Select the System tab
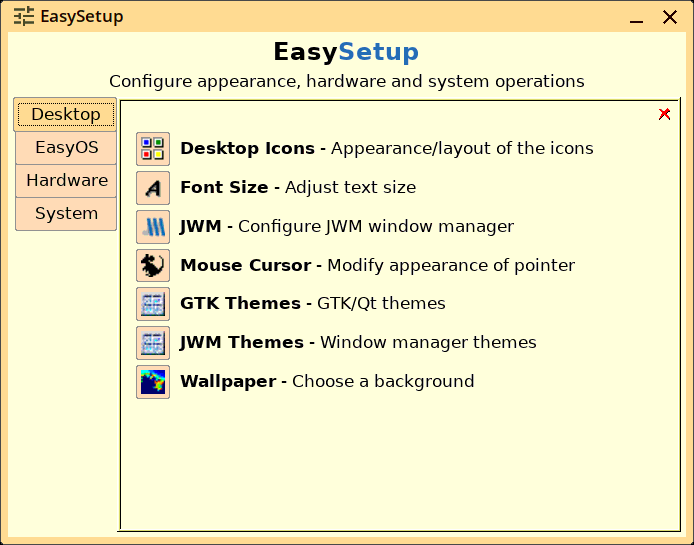 [66, 214]
